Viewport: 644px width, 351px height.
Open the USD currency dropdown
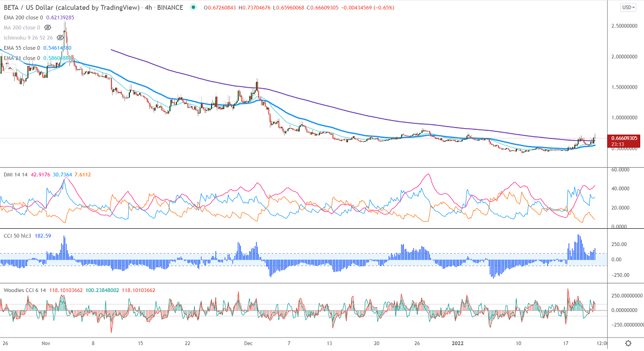tap(628, 8)
